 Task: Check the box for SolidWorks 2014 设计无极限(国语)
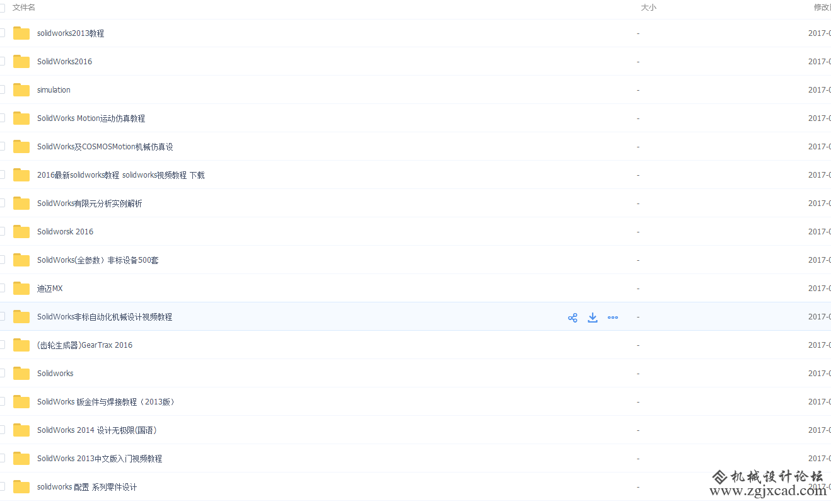click(x=2, y=430)
